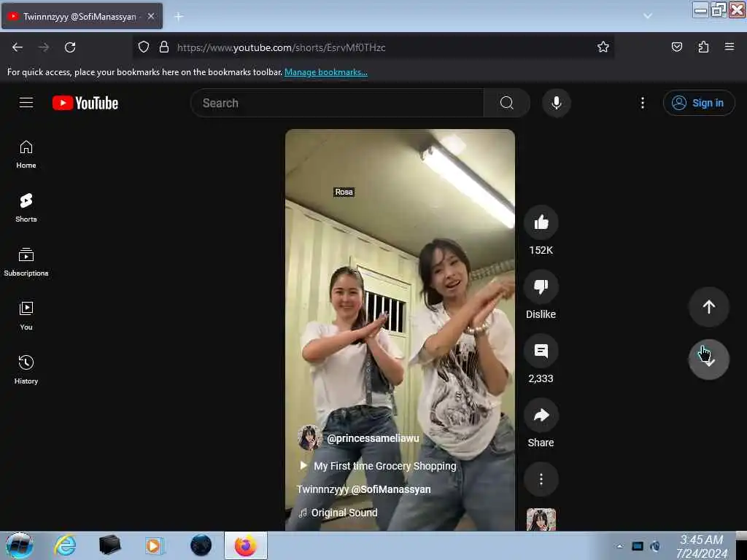This screenshot has height=560, width=747.
Task: Go back in Firefox
Action: point(18,47)
